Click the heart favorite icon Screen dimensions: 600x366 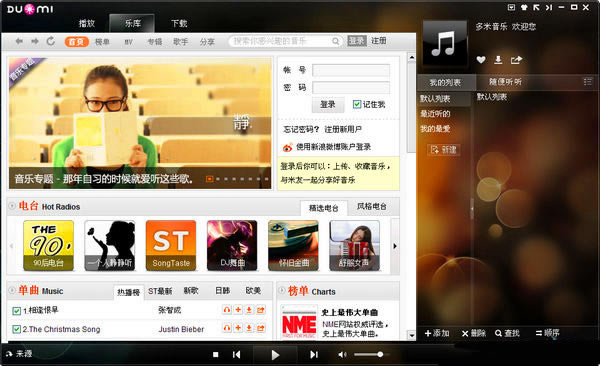pos(481,60)
